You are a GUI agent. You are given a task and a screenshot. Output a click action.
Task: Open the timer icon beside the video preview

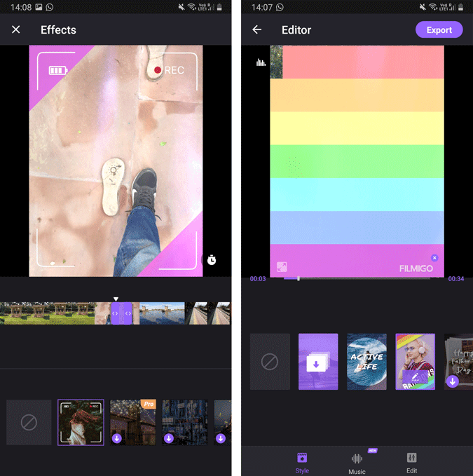pos(212,260)
